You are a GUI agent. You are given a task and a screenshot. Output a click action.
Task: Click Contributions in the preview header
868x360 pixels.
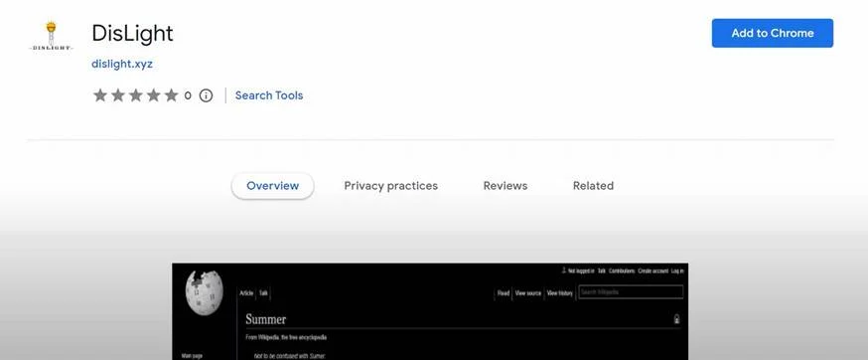(x=622, y=270)
